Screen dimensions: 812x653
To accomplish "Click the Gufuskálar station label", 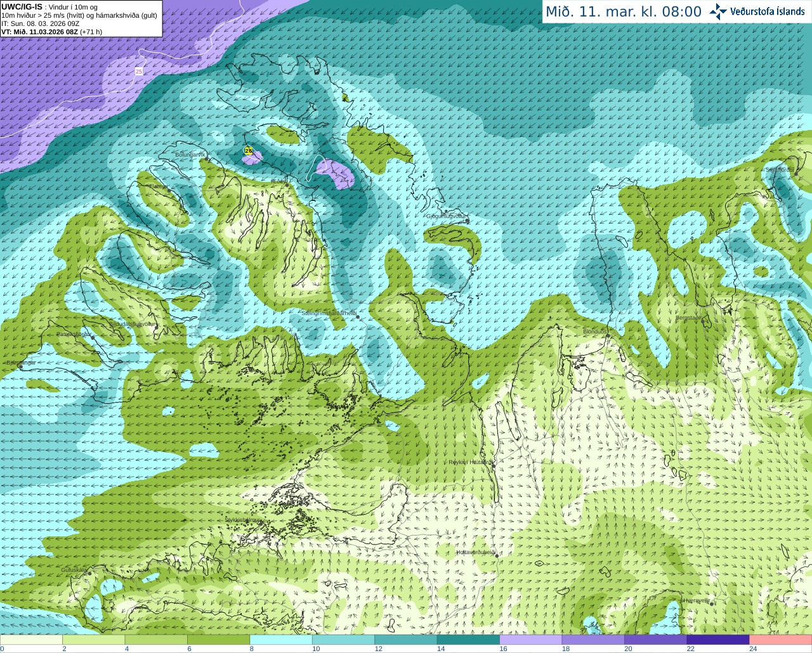I will pyautogui.click(x=74, y=570).
